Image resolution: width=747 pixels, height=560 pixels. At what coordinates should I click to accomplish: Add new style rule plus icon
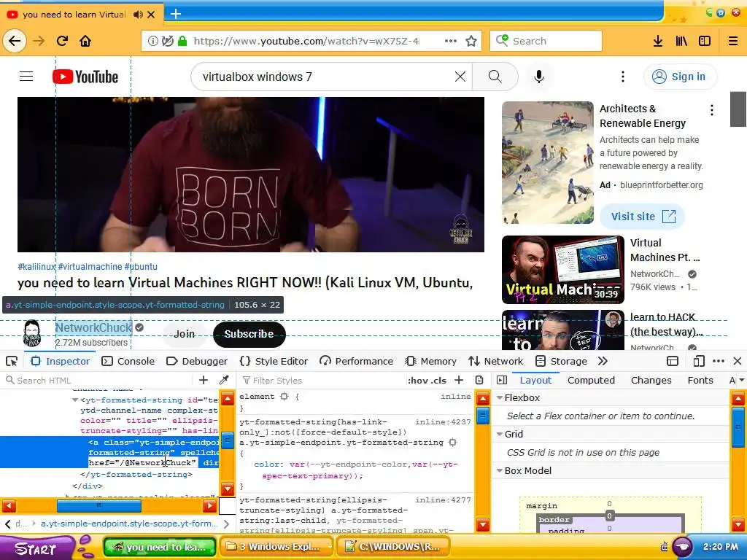459,380
